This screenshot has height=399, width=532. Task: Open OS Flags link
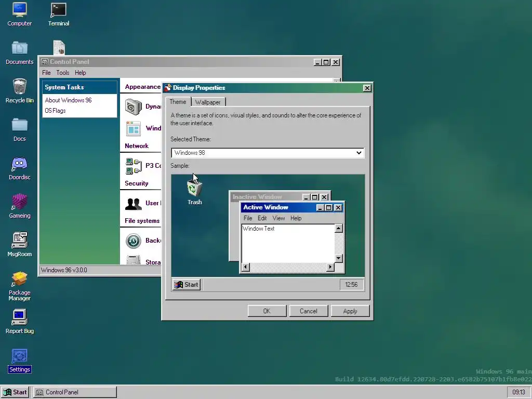tap(55, 111)
